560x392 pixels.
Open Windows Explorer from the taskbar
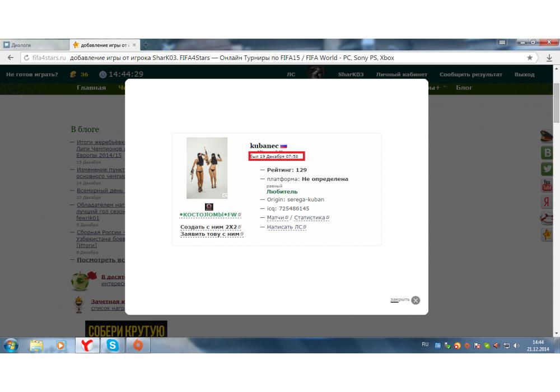click(36, 346)
